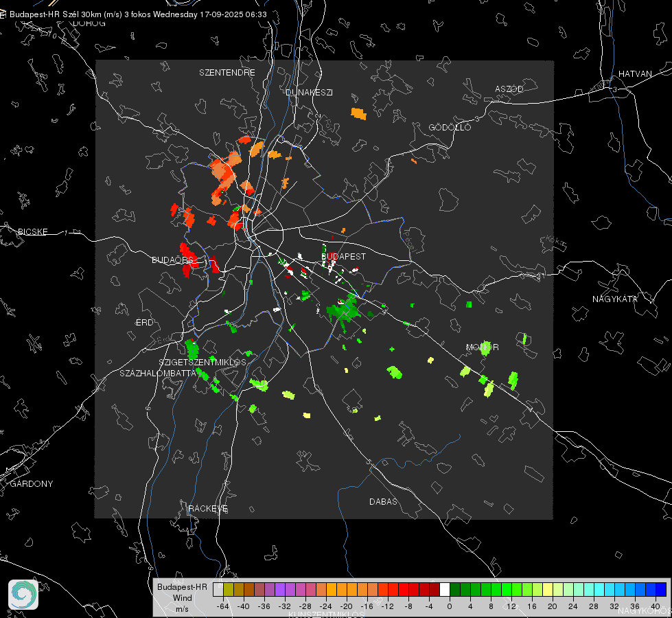Screen dimensions: 672x618
Task: Click the NAGYKÁTA label
Action: pos(614,299)
